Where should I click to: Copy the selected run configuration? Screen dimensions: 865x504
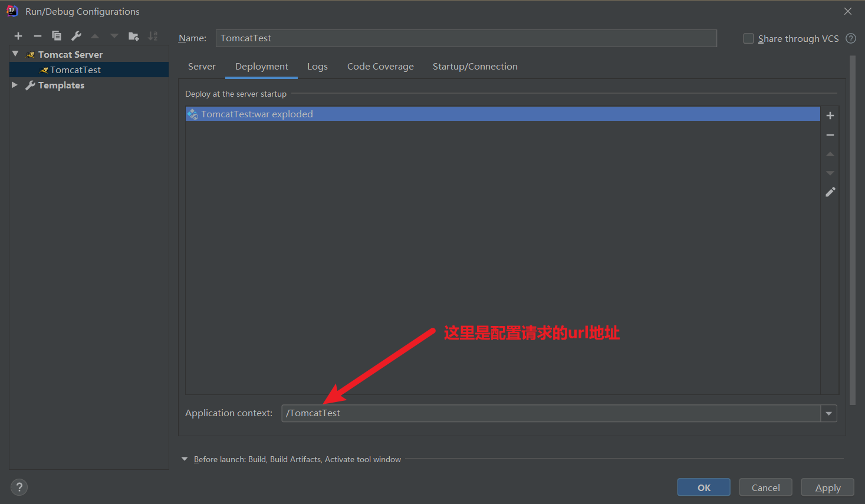[57, 36]
